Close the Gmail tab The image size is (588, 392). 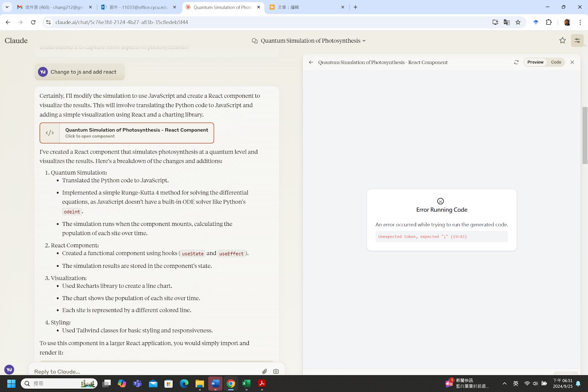90,7
